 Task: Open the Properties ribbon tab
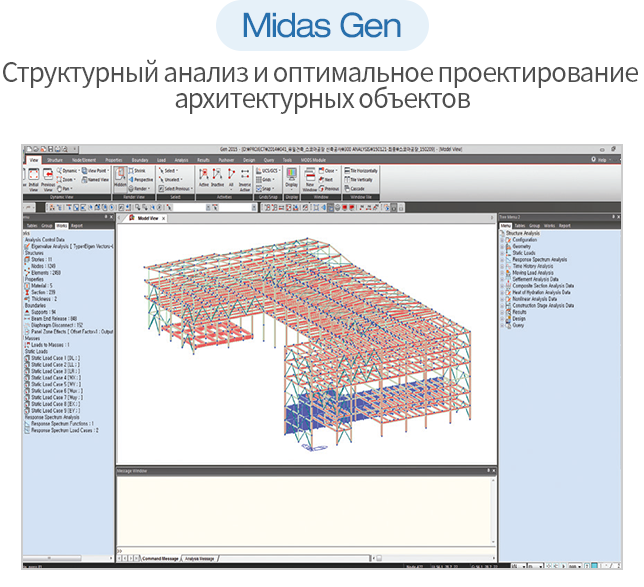pos(113,160)
